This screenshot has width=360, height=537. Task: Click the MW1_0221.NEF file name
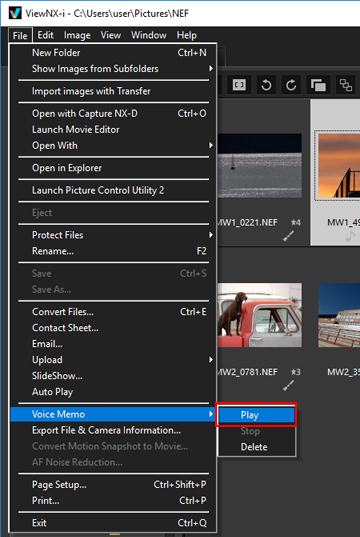247,223
